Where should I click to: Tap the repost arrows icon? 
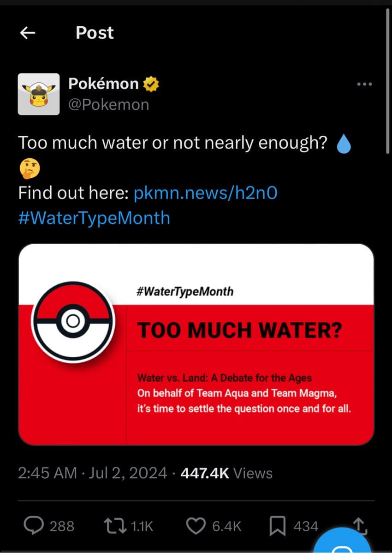115,526
